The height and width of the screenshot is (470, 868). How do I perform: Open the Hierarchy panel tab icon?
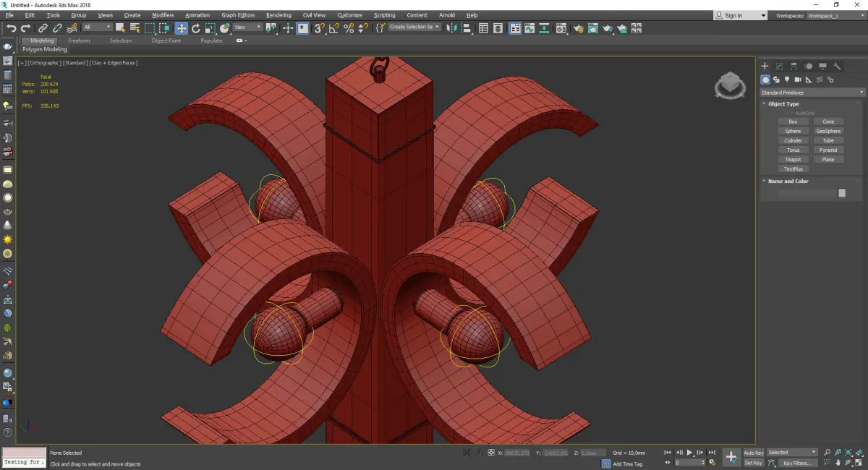[793, 66]
